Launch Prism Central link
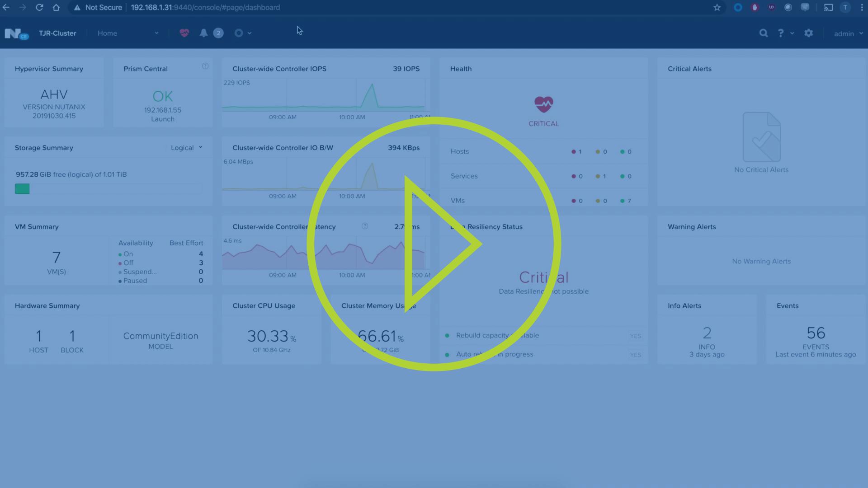This screenshot has width=868, height=488. [x=162, y=119]
